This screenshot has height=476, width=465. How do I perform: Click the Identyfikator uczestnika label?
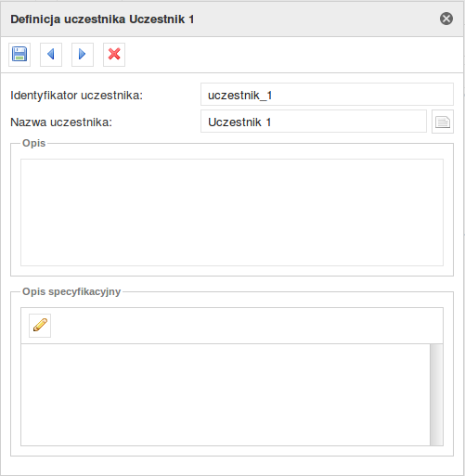pyautogui.click(x=76, y=96)
